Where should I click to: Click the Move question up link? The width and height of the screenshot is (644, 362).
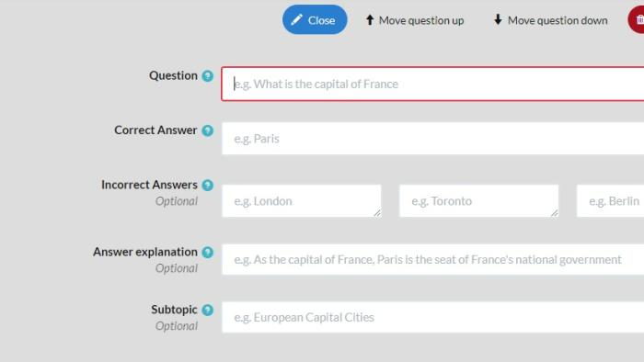click(415, 20)
